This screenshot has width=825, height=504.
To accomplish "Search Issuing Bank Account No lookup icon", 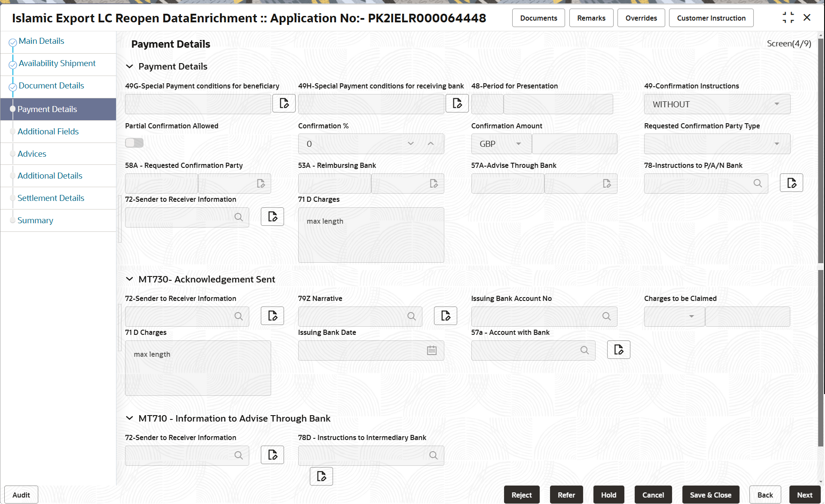I will tap(606, 316).
